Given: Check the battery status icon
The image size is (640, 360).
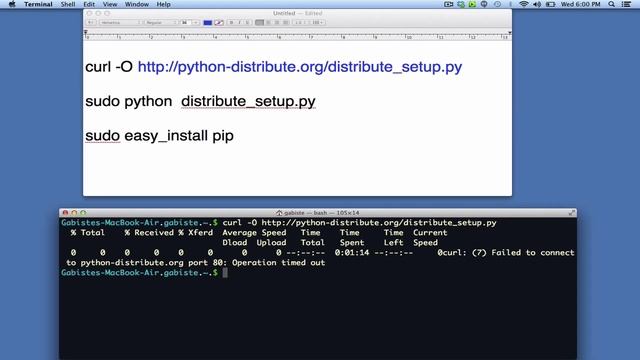Looking at the screenshot, I should pos(550,4).
